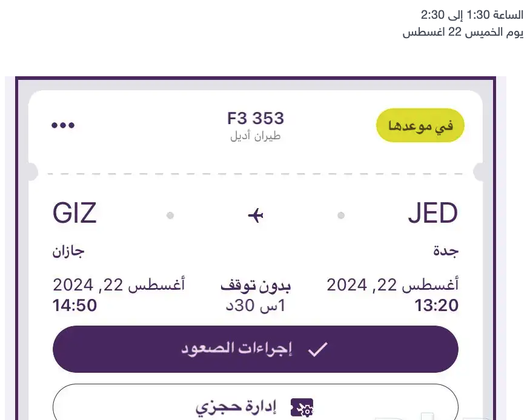Select the flight number F3 353
Image resolution: width=530 pixels, height=420 pixels.
point(255,118)
